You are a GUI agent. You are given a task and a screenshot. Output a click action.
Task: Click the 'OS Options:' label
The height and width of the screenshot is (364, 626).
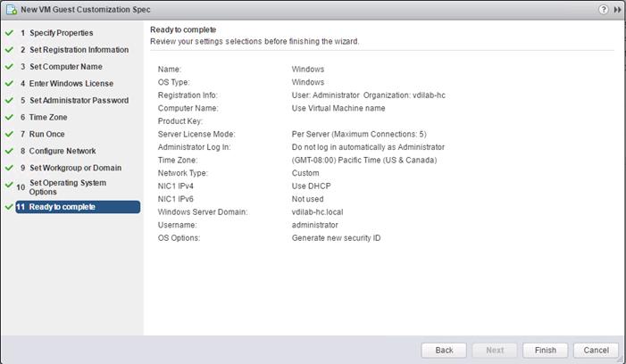click(179, 237)
